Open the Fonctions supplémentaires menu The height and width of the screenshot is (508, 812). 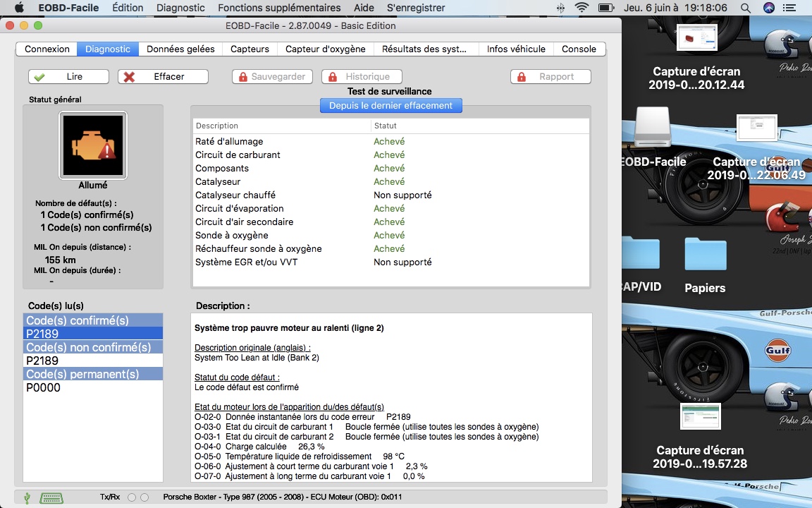279,8
